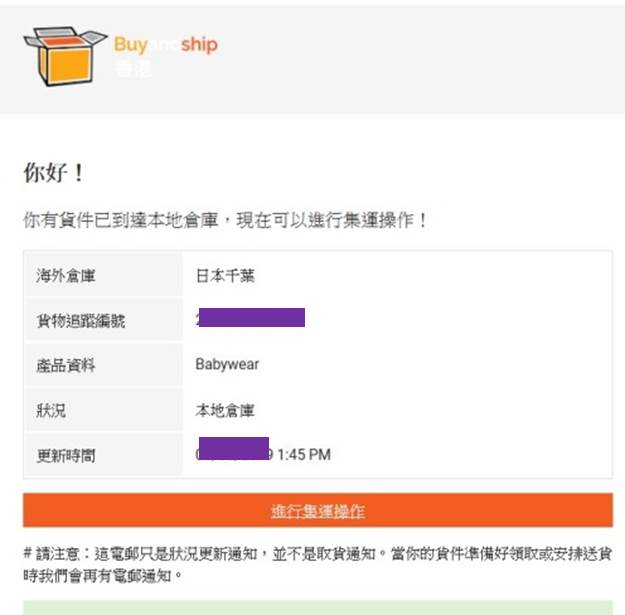
Task: Select the Babywear product value
Action: point(227,364)
